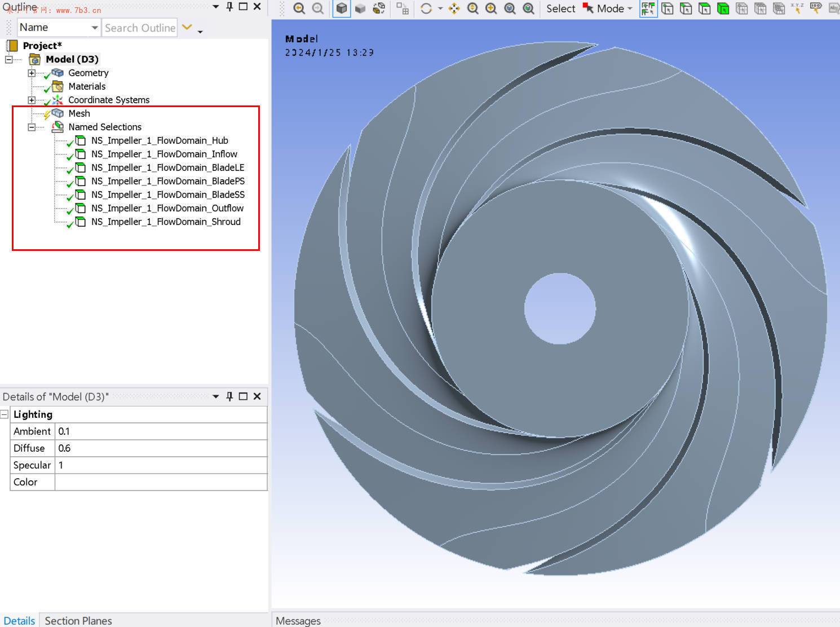Image resolution: width=840 pixels, height=627 pixels.
Task: Click the highlighted shaded cube display icon
Action: (341, 8)
